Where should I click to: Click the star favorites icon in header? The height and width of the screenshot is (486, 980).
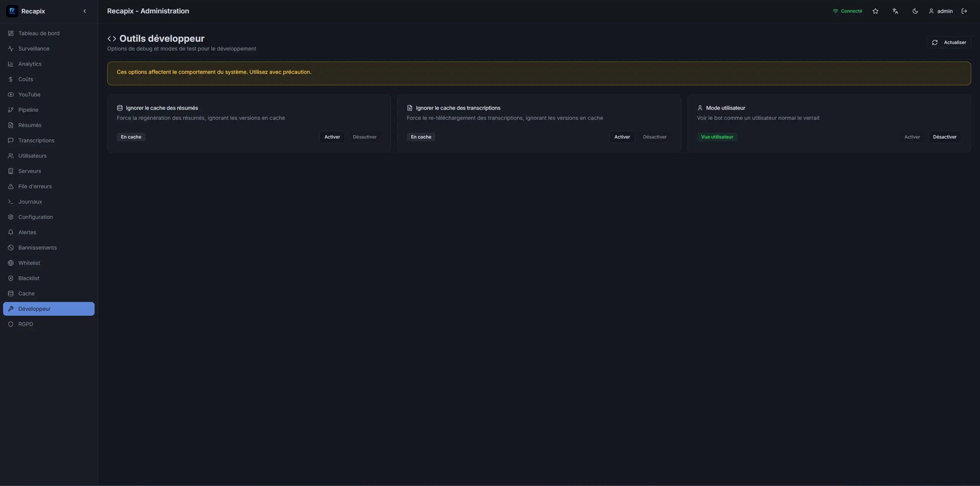(875, 11)
